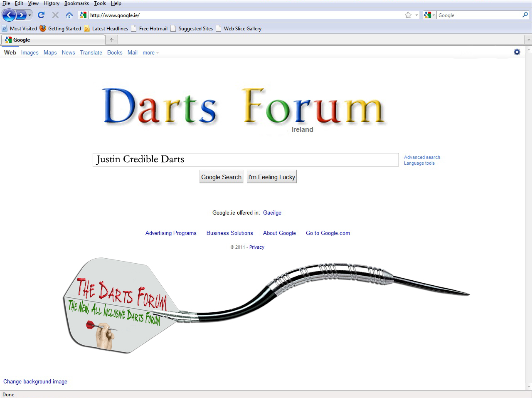Reload the page with the Refresh icon
532x398 pixels.
[x=41, y=15]
